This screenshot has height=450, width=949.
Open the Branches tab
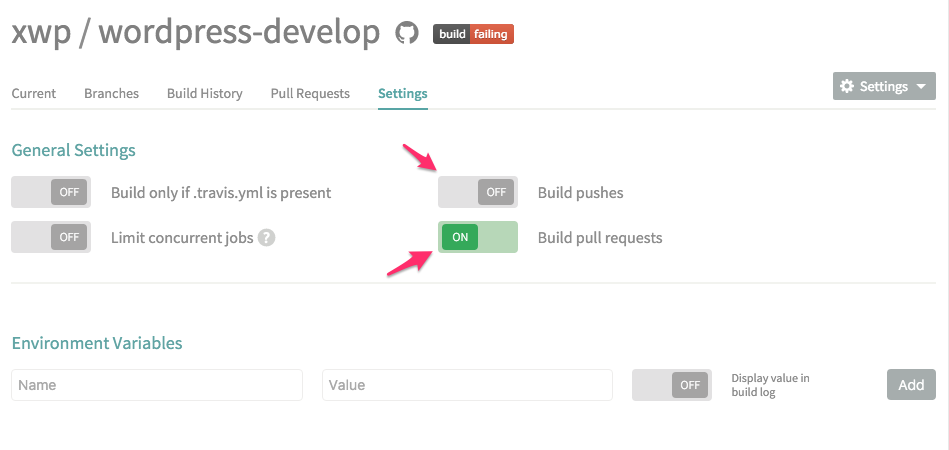click(111, 94)
